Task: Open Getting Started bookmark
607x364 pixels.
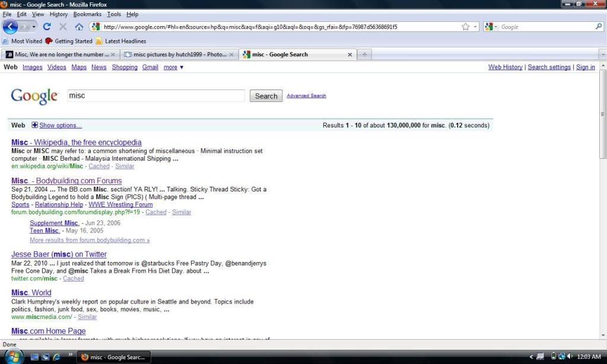Action: click(x=69, y=41)
